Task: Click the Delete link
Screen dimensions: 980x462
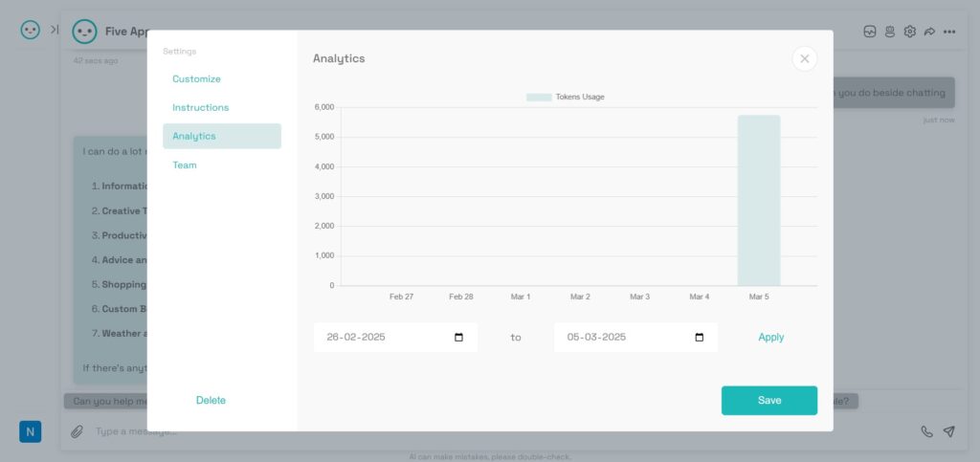Action: click(x=211, y=400)
